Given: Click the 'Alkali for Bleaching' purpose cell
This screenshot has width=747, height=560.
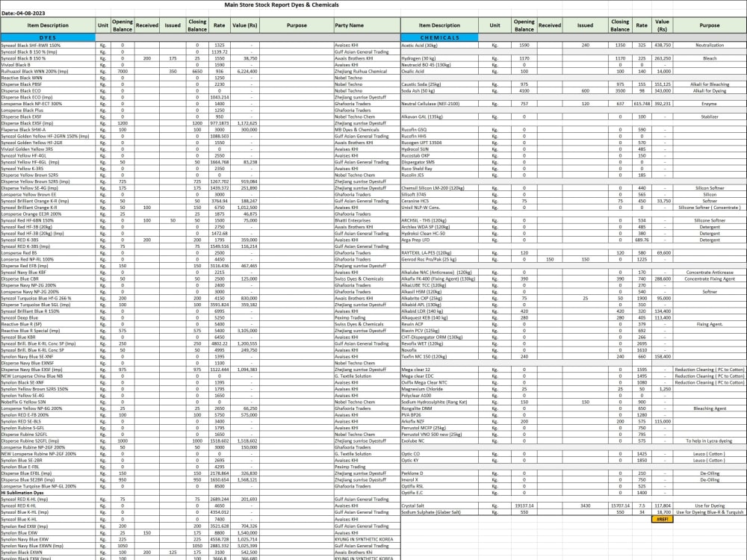Looking at the screenshot, I should [710, 84].
